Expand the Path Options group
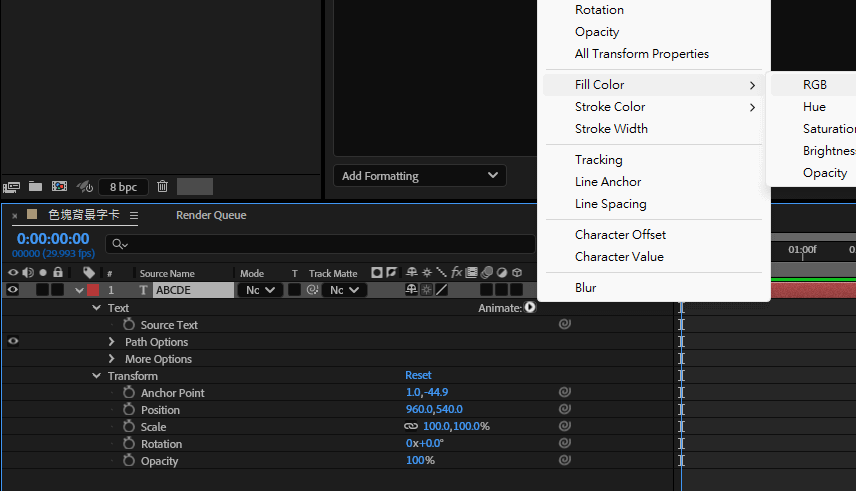This screenshot has height=491, width=856. click(112, 342)
